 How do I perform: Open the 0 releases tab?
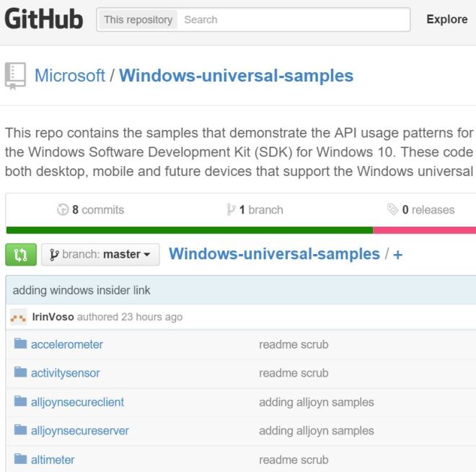click(420, 210)
